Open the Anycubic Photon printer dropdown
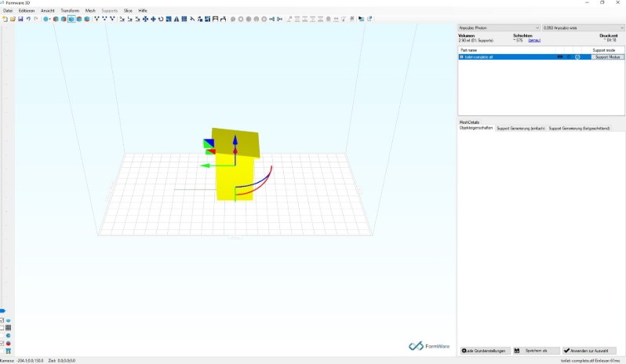 (x=499, y=28)
